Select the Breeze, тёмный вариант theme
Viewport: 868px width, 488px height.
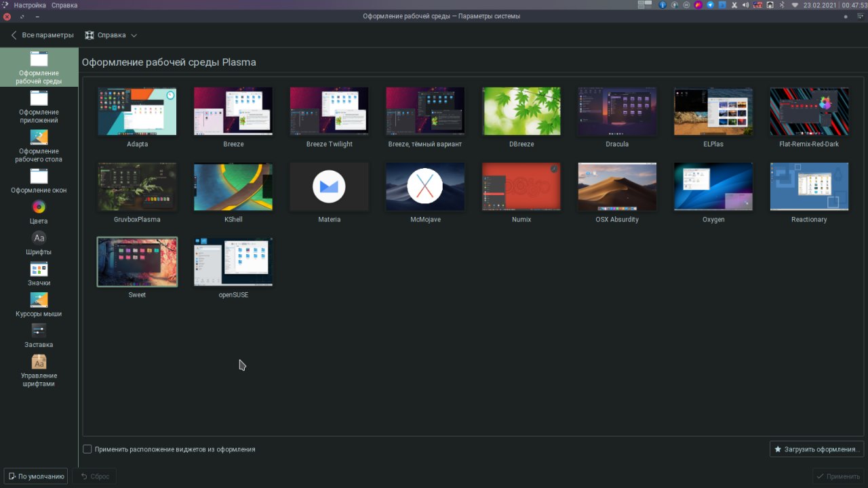click(425, 111)
